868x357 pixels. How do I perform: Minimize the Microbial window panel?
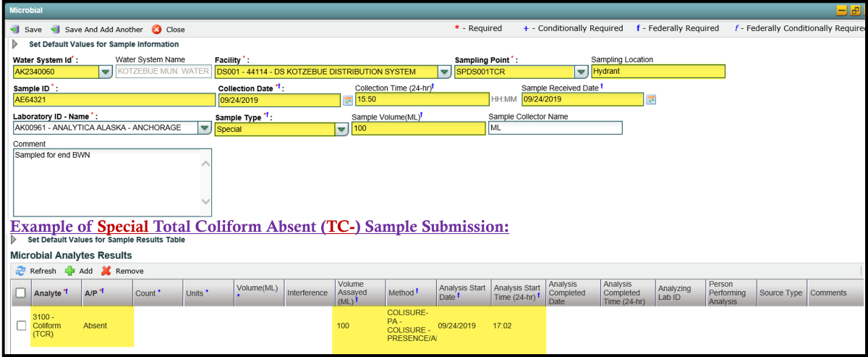[841, 11]
